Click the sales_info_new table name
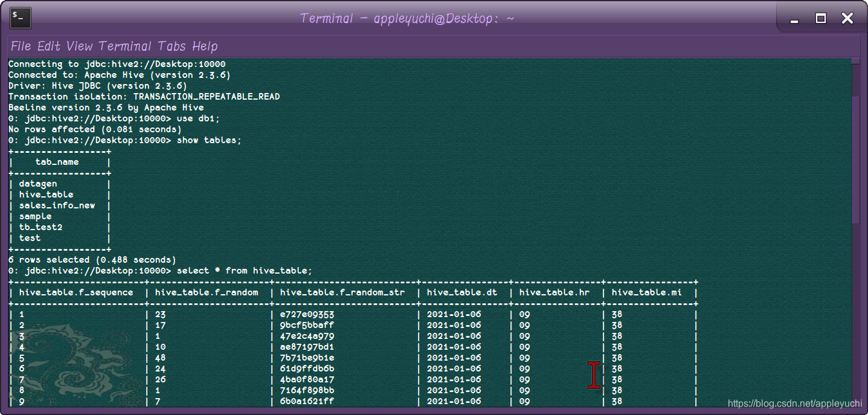This screenshot has height=415, width=868. [x=57, y=205]
